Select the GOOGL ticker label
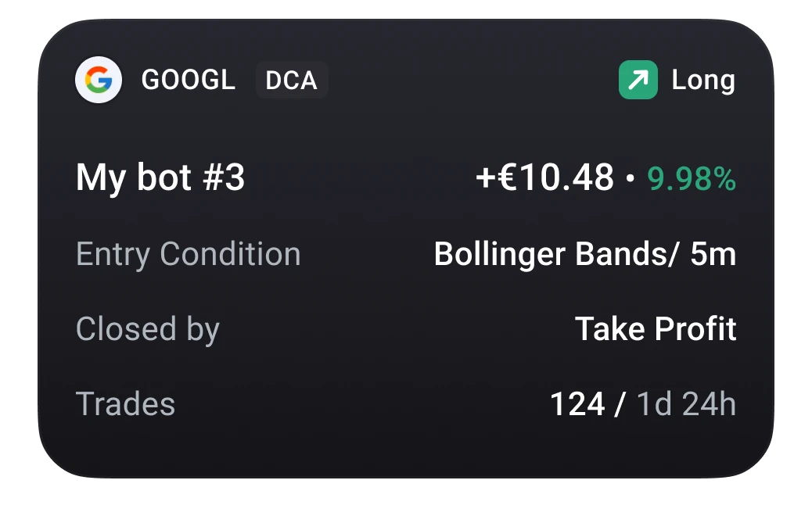The height and width of the screenshot is (516, 812). [x=189, y=81]
